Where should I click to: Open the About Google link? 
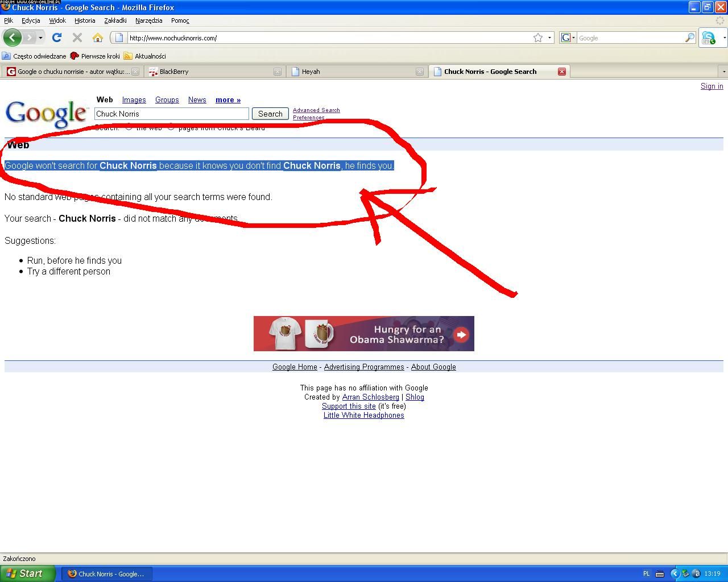pos(433,367)
